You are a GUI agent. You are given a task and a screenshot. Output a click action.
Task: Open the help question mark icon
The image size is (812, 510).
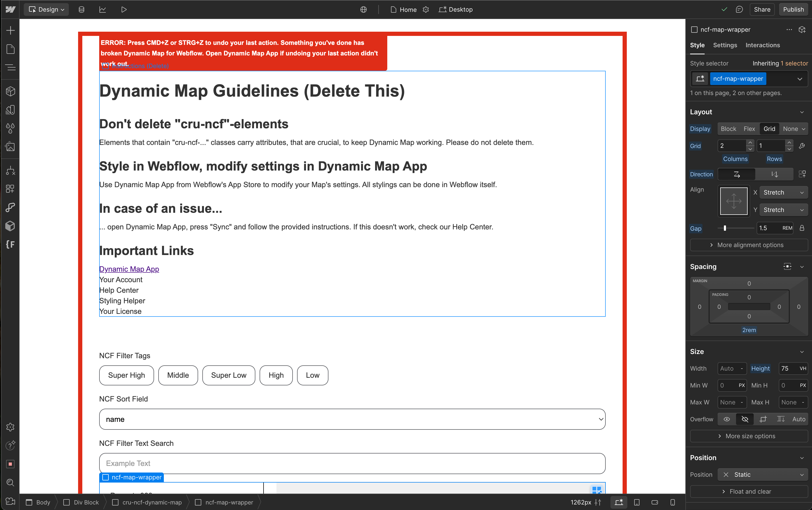11,446
